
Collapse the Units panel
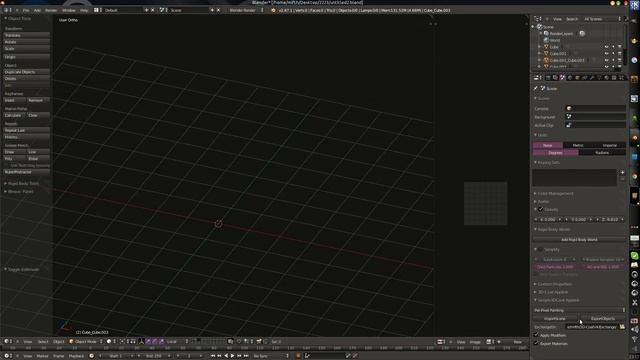(542, 135)
